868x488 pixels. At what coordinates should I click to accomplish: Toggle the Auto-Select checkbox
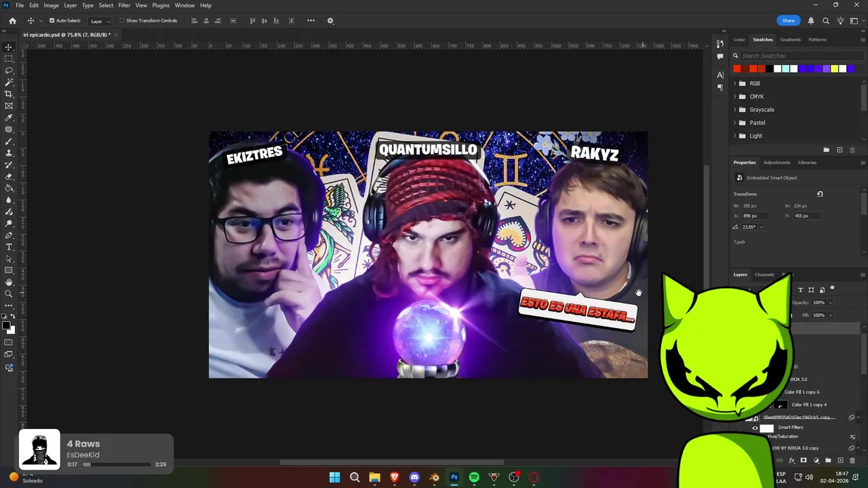pyautogui.click(x=52, y=20)
